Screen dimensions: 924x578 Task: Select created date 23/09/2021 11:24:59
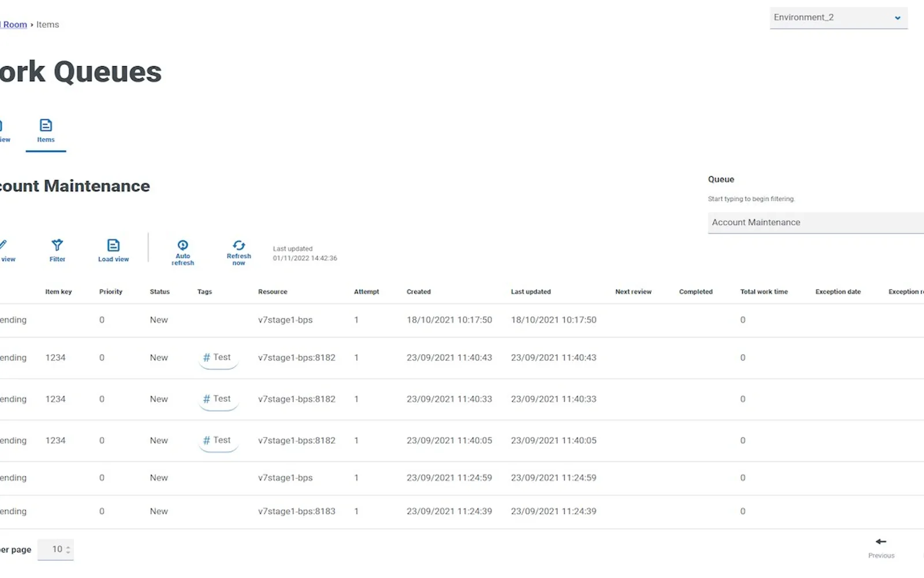coord(449,478)
